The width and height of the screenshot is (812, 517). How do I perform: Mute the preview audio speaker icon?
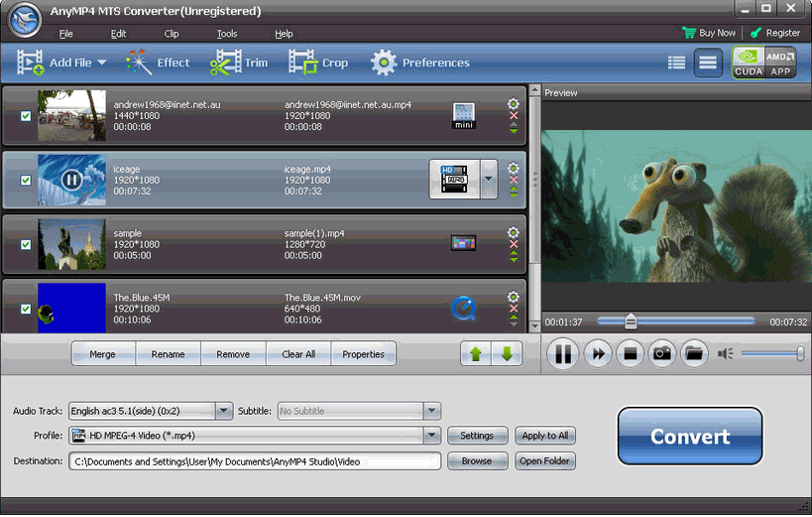[725, 353]
